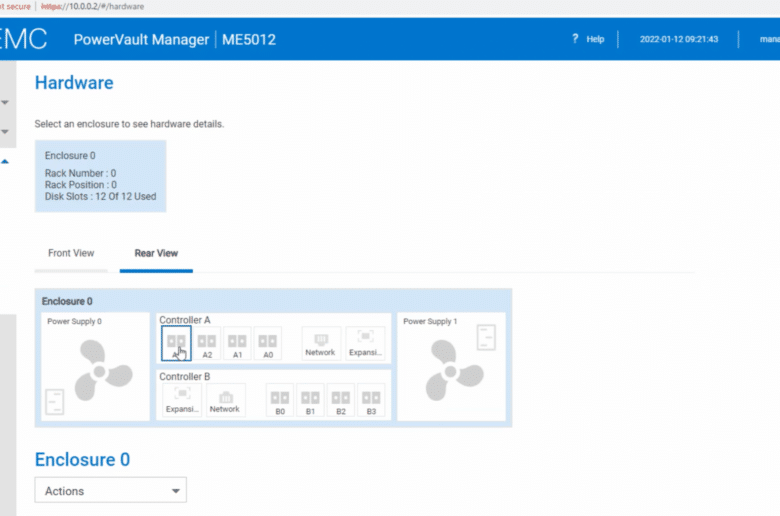Switch to the Front View tab

tap(71, 253)
